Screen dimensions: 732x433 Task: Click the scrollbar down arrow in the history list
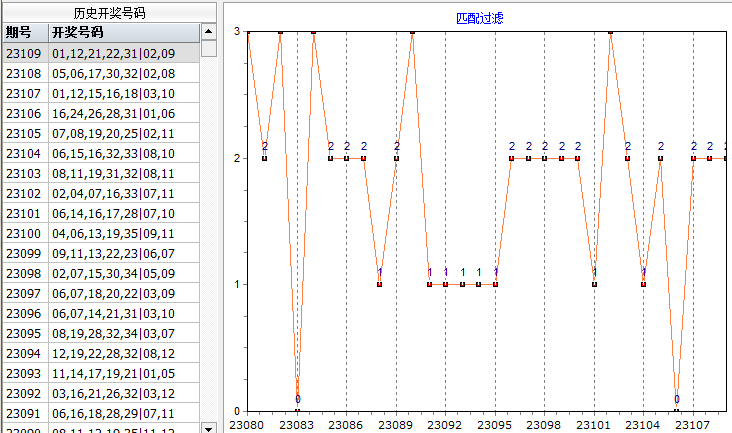point(208,427)
